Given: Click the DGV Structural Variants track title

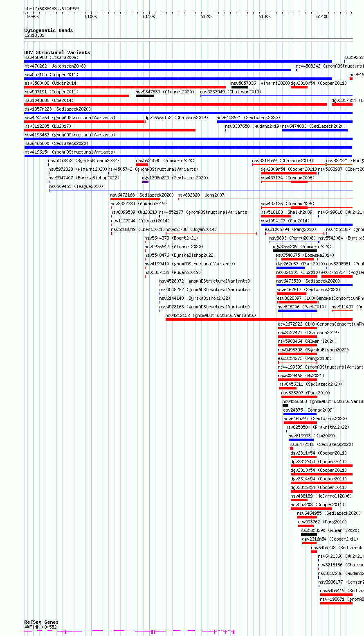Looking at the screenshot, I should click(57, 52).
